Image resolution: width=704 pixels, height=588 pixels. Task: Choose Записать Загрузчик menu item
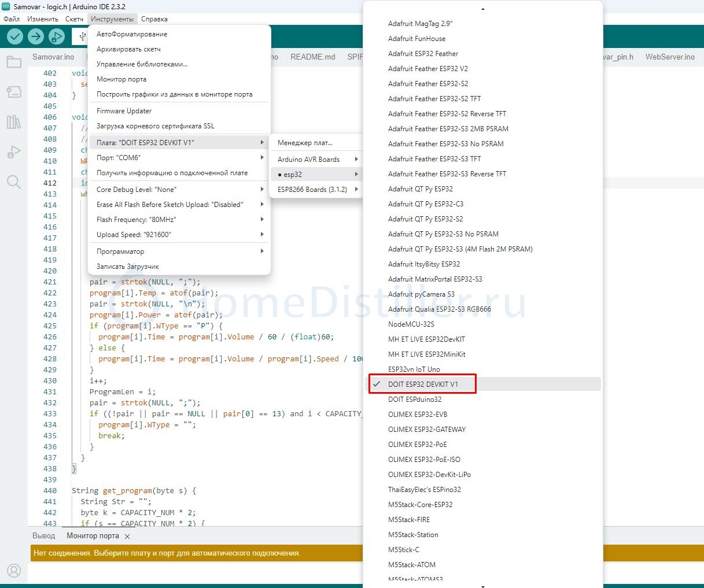[x=179, y=267]
